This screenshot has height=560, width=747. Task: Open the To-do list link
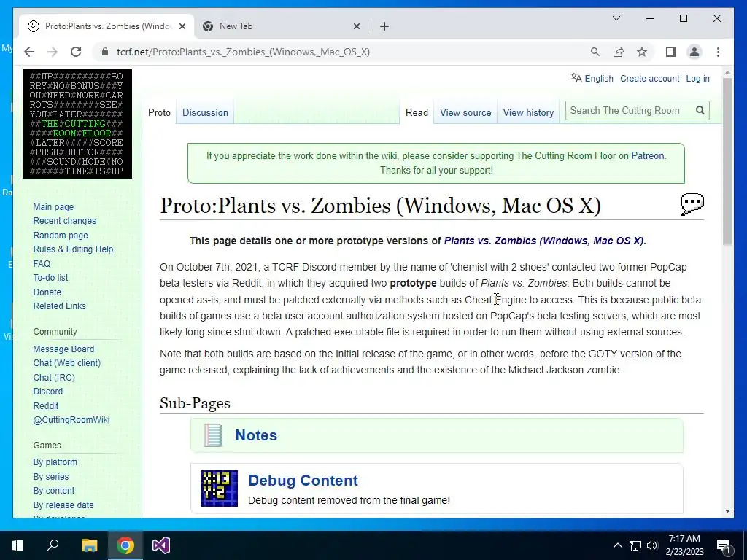[x=50, y=278]
